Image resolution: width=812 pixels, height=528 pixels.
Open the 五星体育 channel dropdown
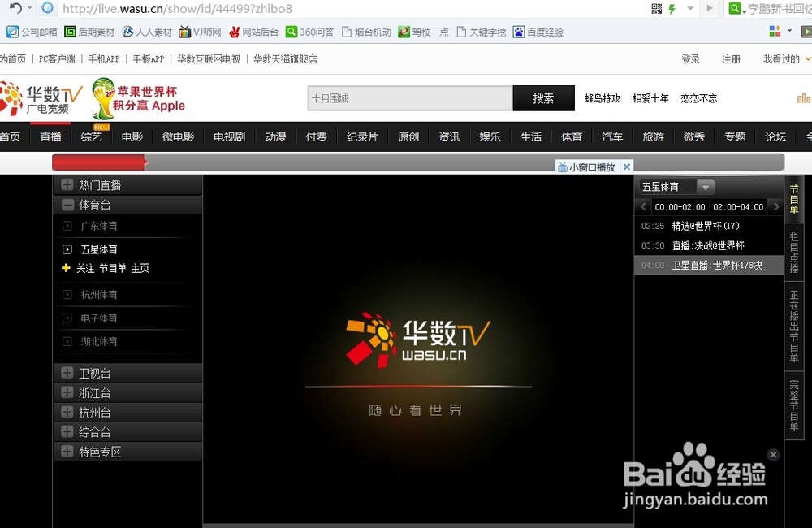(x=706, y=187)
